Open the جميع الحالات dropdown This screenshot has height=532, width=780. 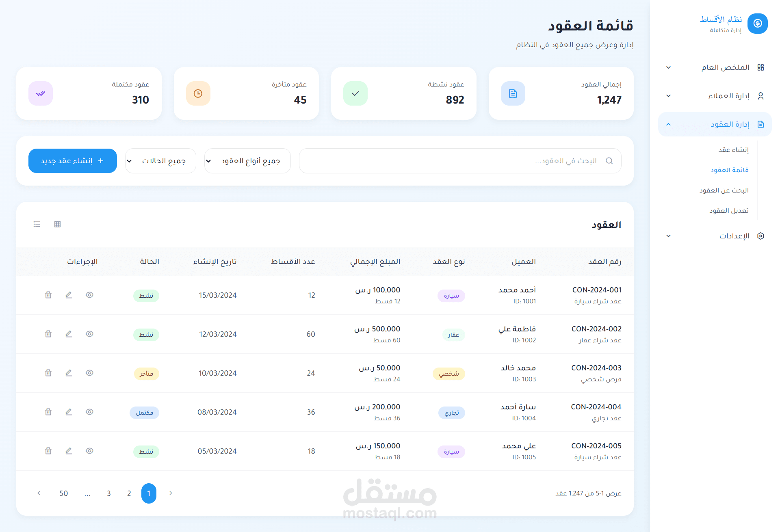point(160,161)
